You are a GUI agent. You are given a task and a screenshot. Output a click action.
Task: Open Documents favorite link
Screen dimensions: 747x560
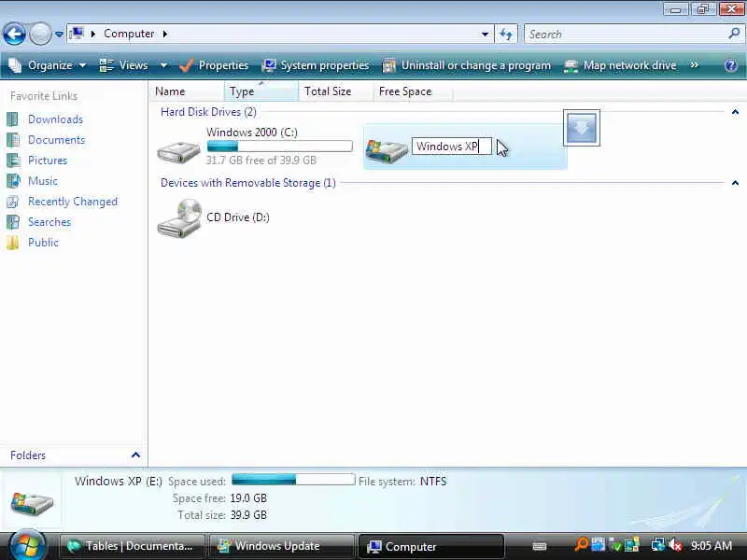coord(56,139)
